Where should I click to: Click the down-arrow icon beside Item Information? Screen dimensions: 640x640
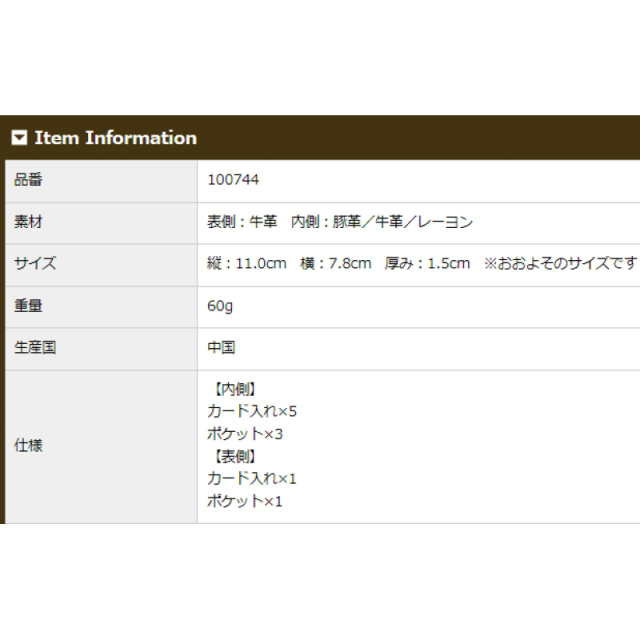[x=19, y=138]
